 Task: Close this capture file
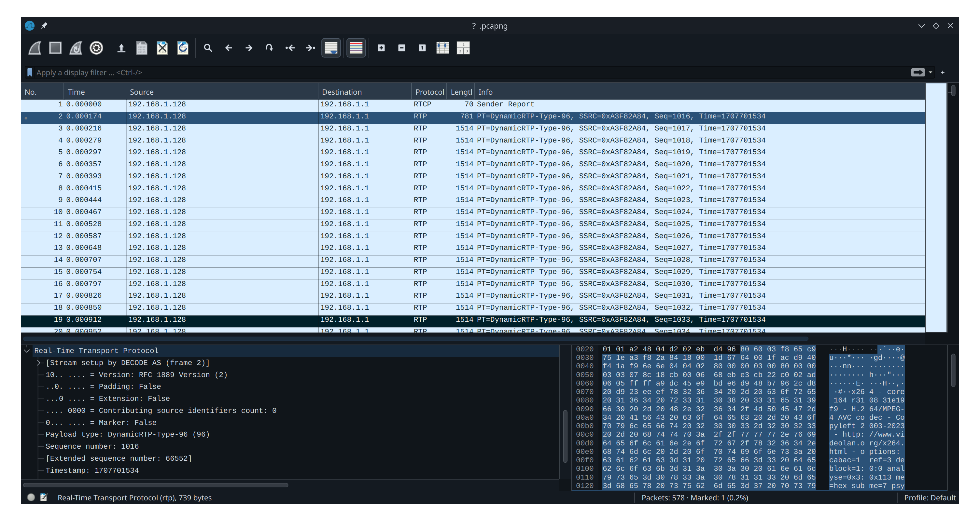162,48
